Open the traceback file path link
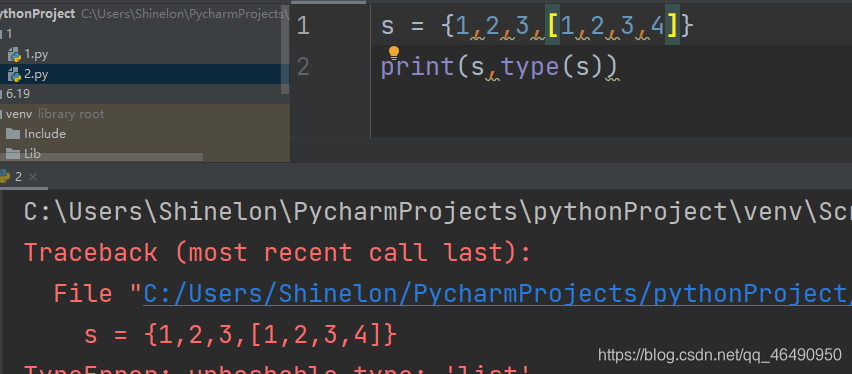Screen dimensions: 852x374 click(497, 294)
